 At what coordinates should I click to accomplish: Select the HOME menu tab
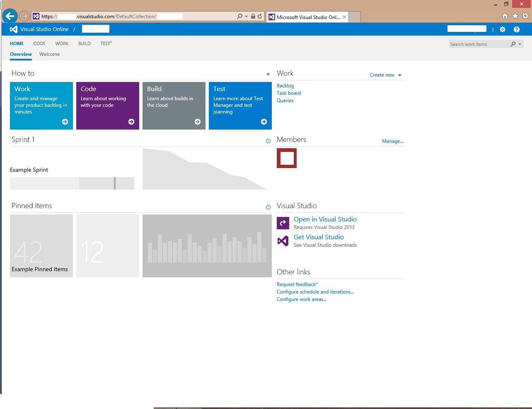coord(17,43)
